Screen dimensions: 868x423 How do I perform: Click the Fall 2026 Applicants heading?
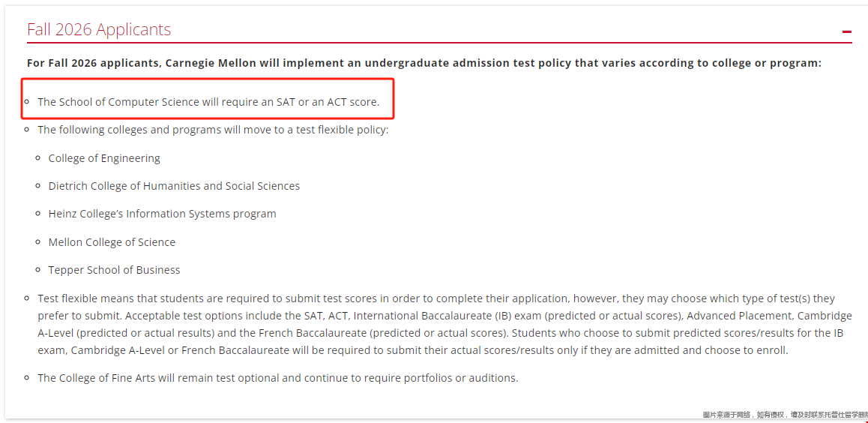(x=99, y=29)
